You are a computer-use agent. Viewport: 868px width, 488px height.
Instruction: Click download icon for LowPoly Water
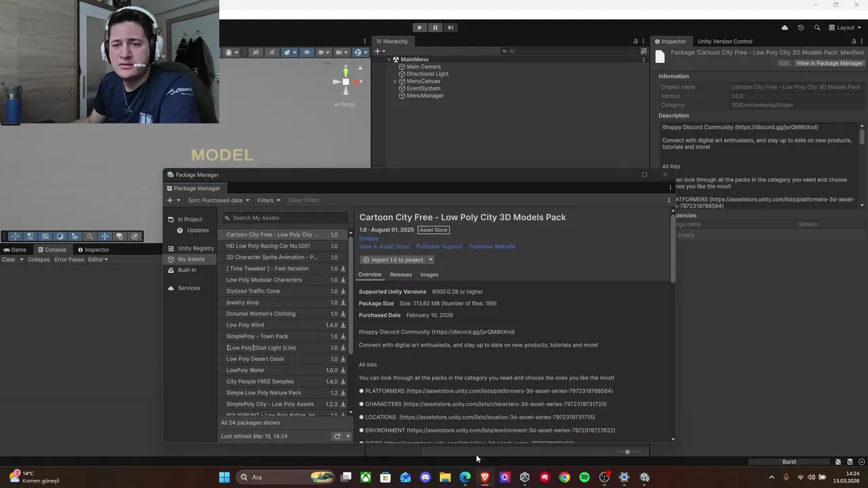pyautogui.click(x=343, y=371)
